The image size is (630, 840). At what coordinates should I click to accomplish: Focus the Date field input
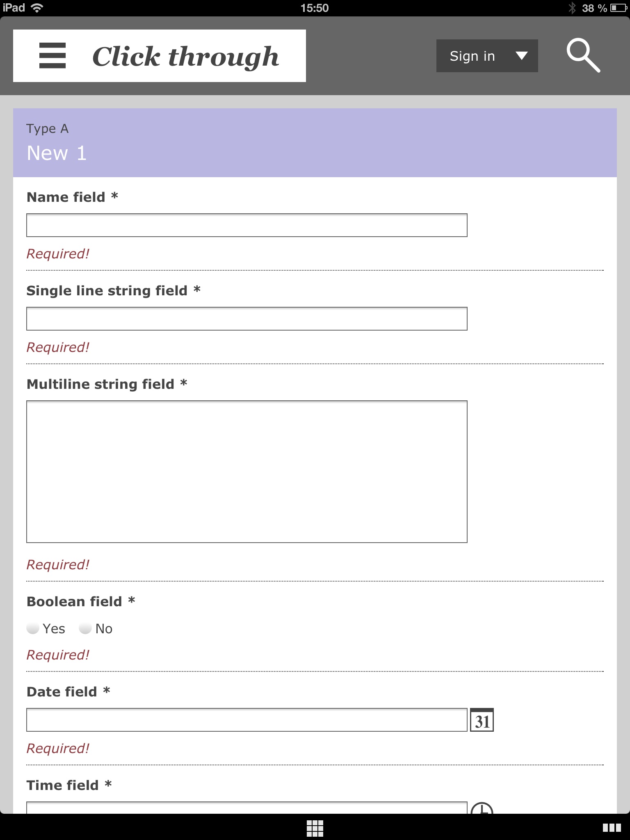pos(247,720)
